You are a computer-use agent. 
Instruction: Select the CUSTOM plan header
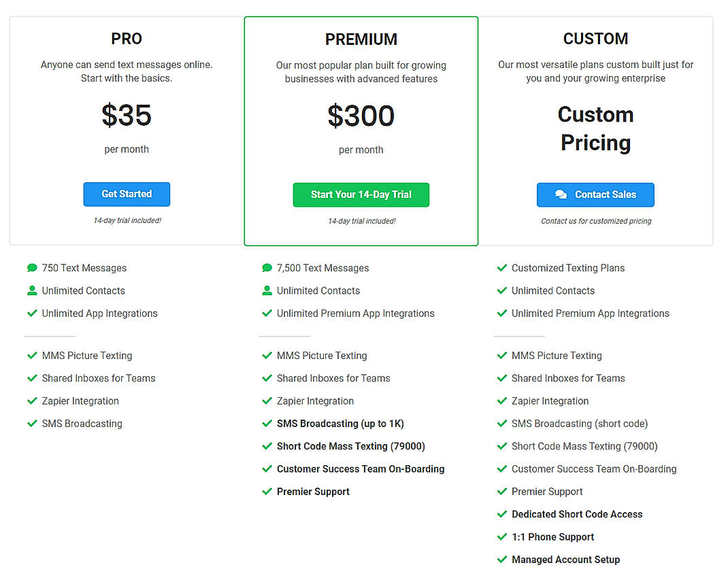[595, 39]
